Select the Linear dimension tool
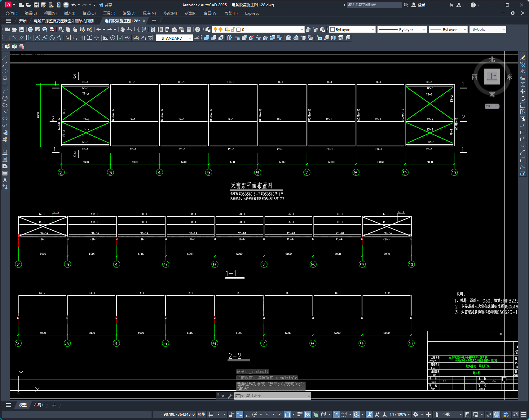Screen dimensions: 529x420 (x=7, y=38)
